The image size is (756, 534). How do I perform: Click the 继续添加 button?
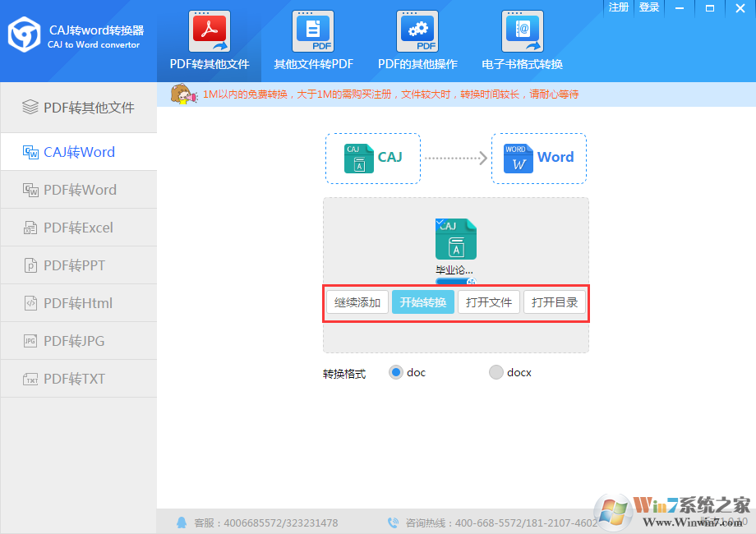(357, 302)
